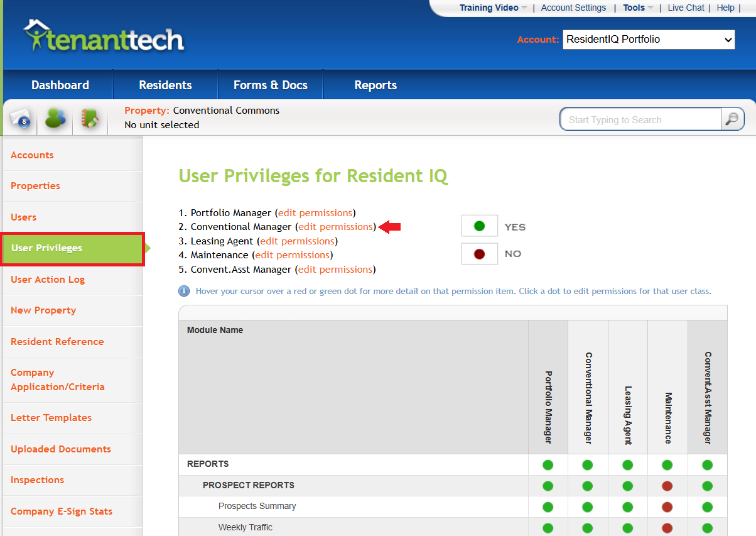
Task: Toggle Prospects Summary dot for Portfolio Manager
Action: point(548,507)
